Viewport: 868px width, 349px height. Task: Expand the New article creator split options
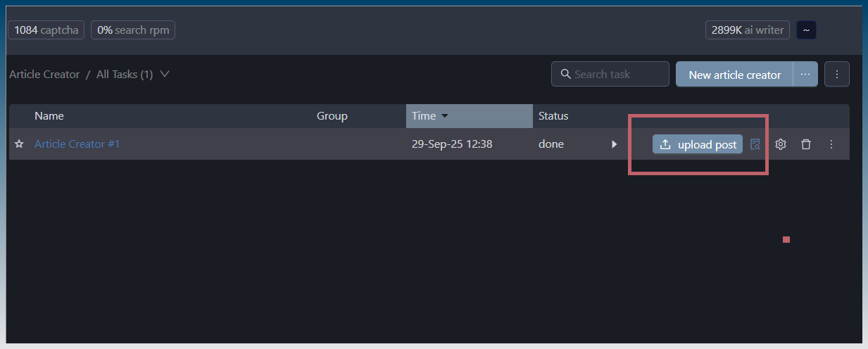click(805, 74)
